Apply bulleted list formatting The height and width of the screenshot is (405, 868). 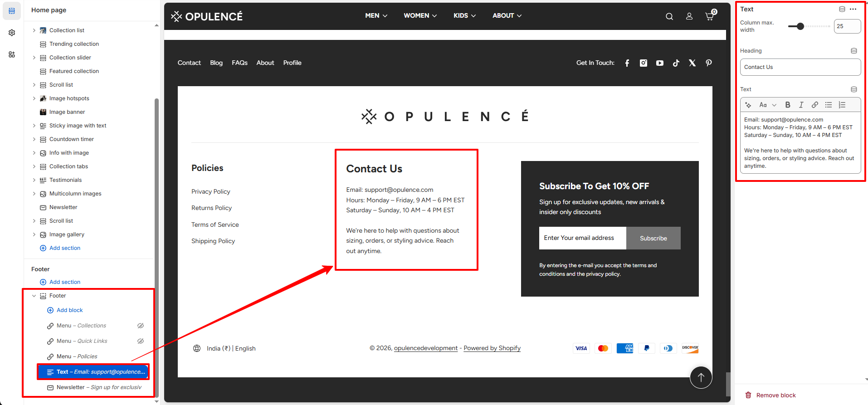click(x=829, y=105)
